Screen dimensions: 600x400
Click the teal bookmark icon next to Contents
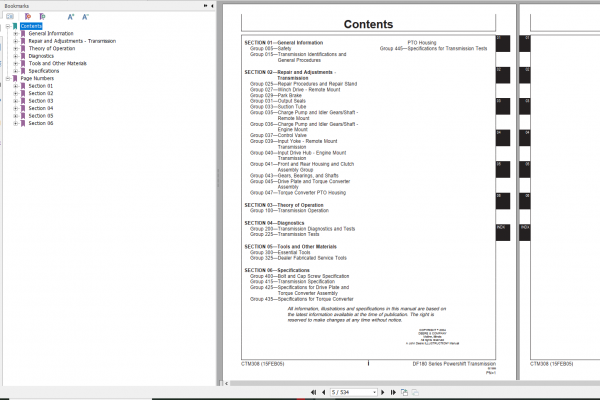(15, 26)
